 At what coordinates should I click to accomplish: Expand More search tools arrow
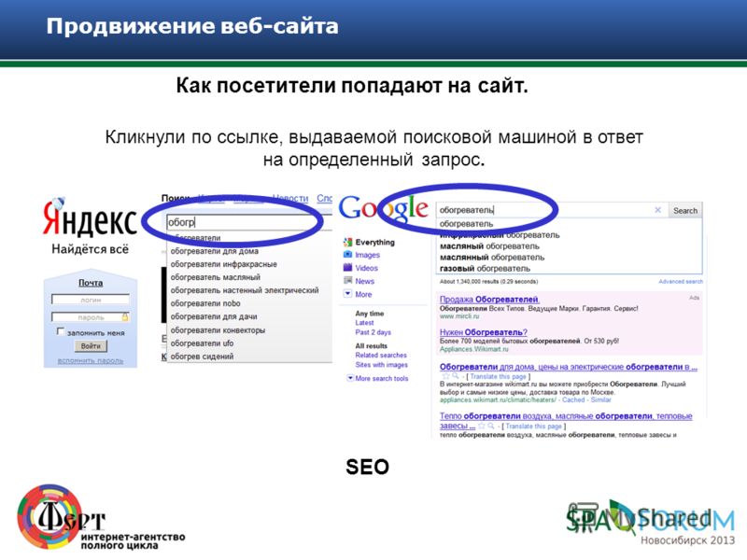350,378
